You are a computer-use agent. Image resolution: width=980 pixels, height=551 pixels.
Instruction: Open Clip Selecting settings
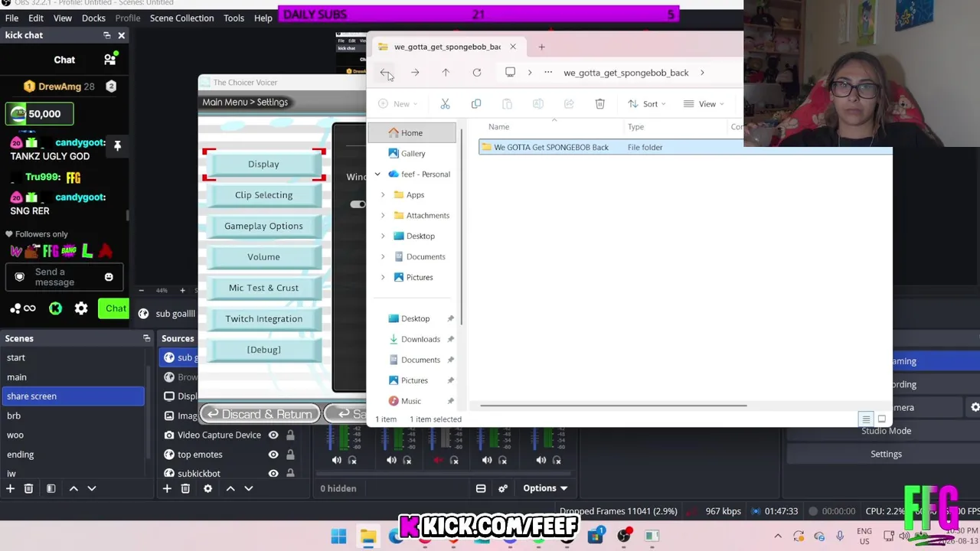(263, 195)
